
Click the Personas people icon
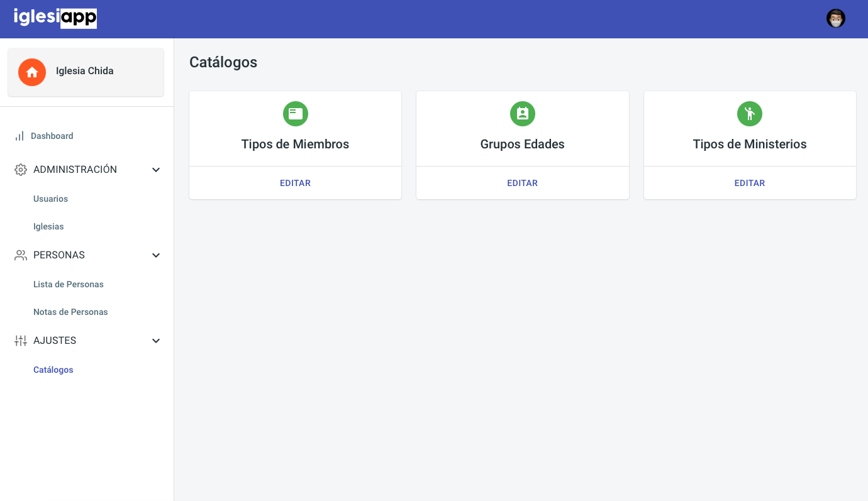coord(21,255)
